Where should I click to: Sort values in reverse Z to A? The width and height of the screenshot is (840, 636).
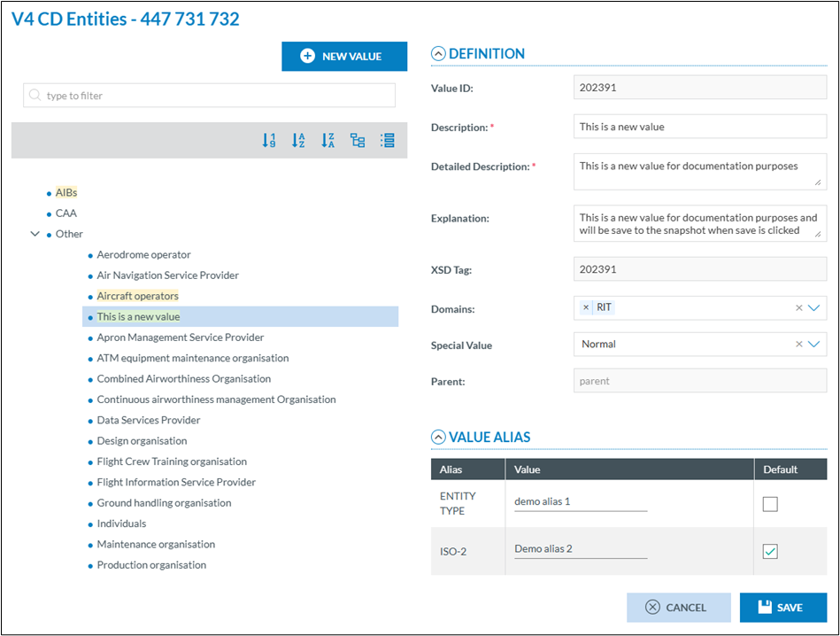[x=328, y=140]
